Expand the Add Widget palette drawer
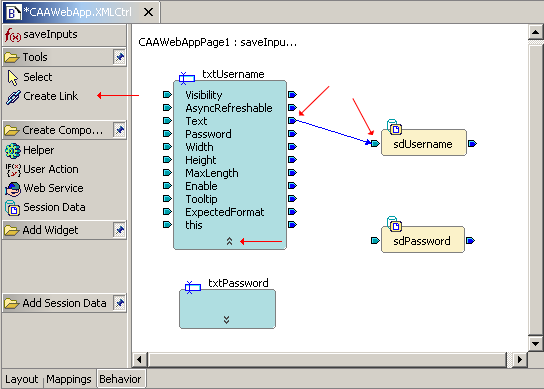544x389 pixels. [58, 230]
